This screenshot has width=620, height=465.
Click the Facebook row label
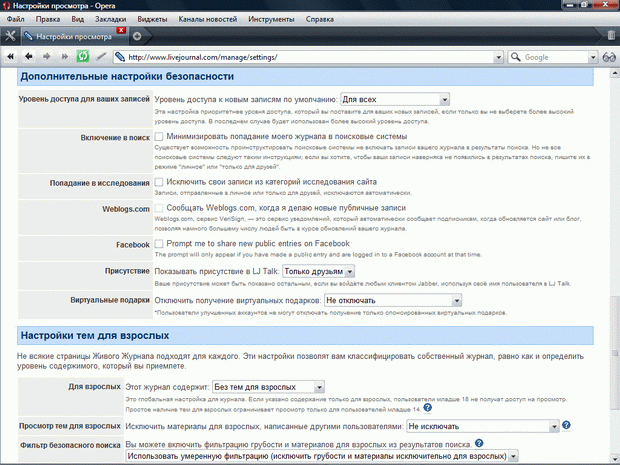[133, 245]
